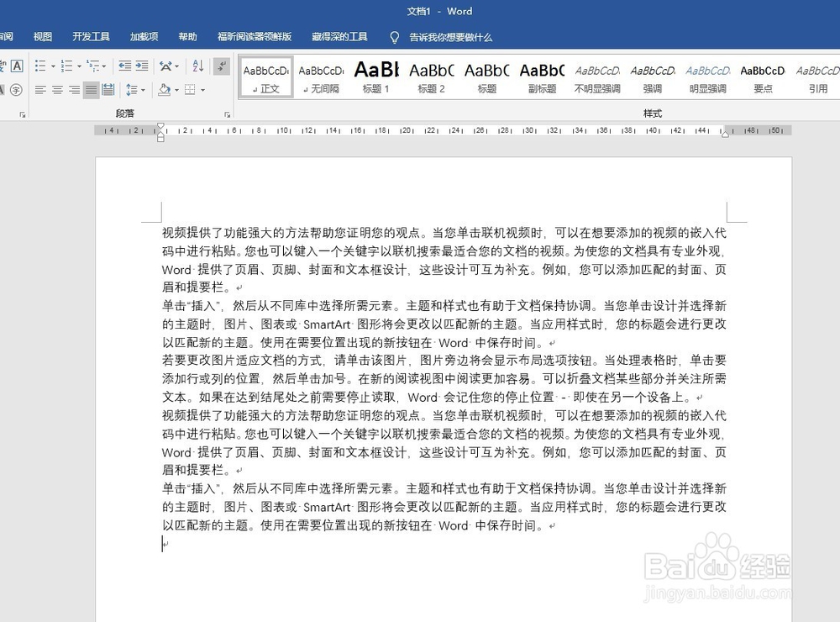Select the bullet list icon
The width and height of the screenshot is (840, 622).
40,66
